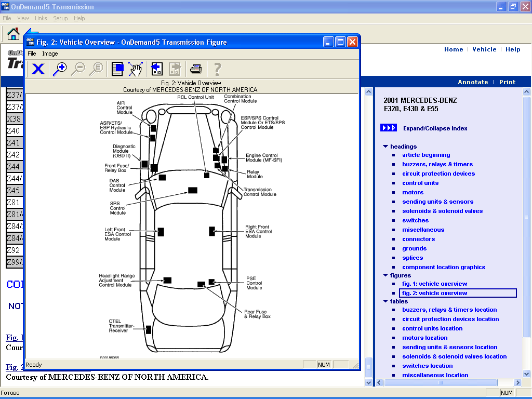Open splices heading

(413, 258)
